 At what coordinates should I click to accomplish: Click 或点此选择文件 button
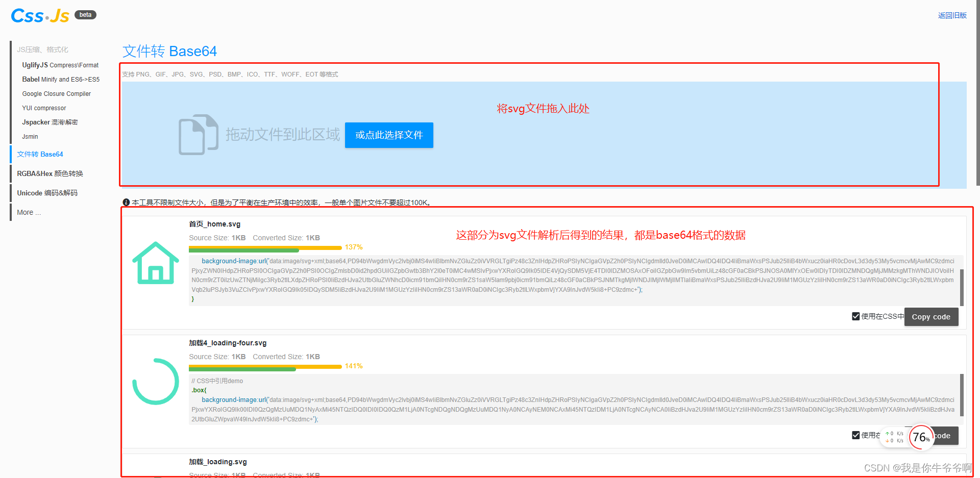(x=389, y=135)
